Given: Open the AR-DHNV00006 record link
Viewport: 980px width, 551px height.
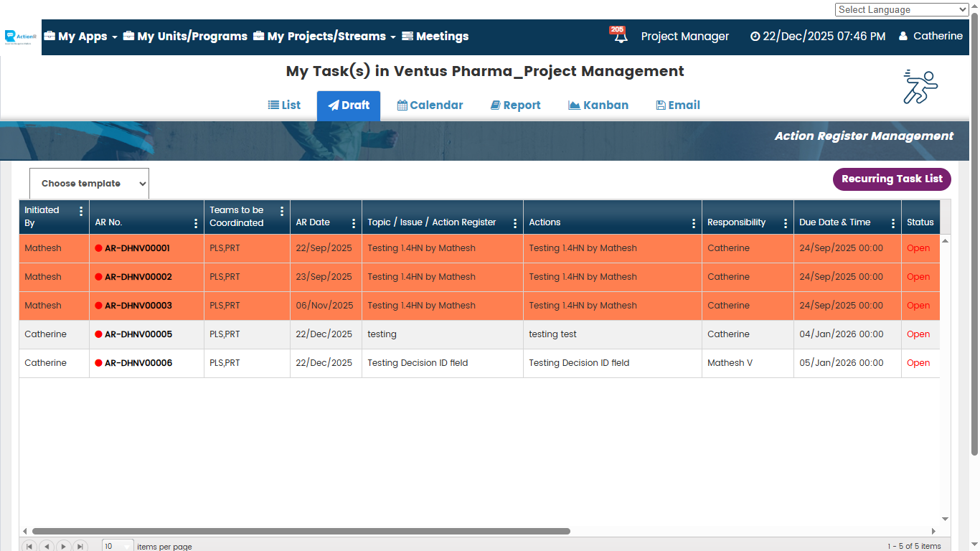Looking at the screenshot, I should (138, 363).
